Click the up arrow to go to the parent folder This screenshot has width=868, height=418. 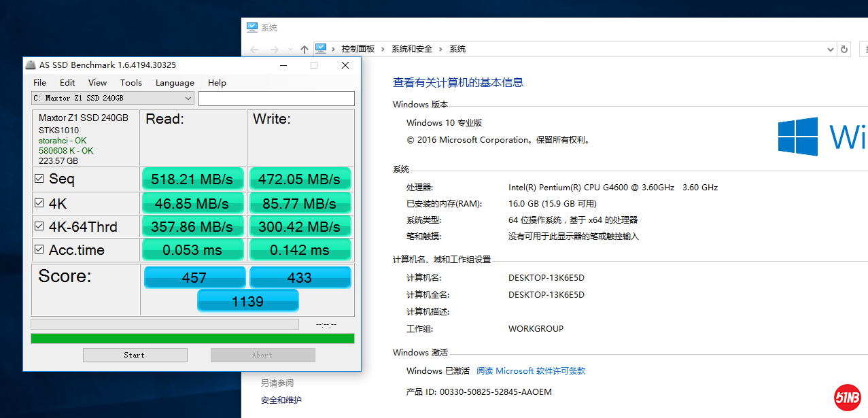pyautogui.click(x=305, y=50)
